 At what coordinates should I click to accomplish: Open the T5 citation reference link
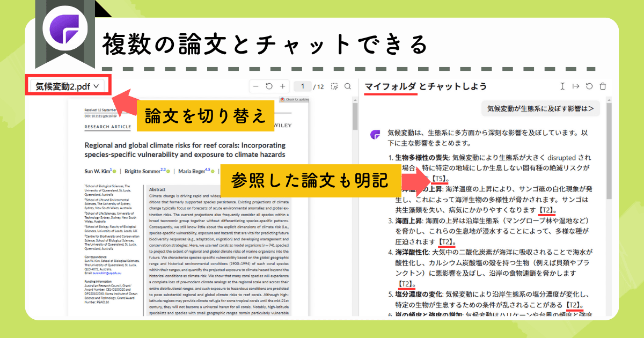point(440,179)
